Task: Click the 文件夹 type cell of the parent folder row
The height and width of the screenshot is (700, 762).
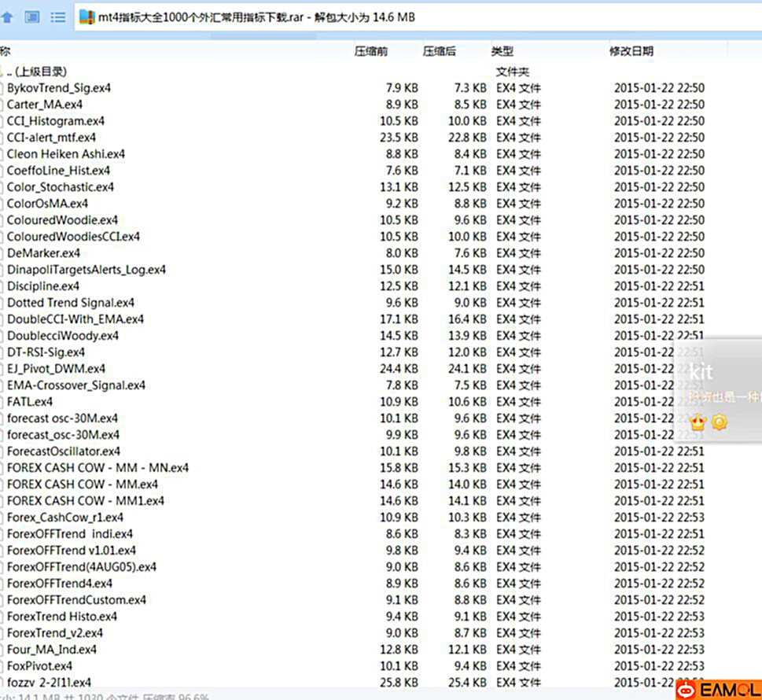Action: click(512, 72)
